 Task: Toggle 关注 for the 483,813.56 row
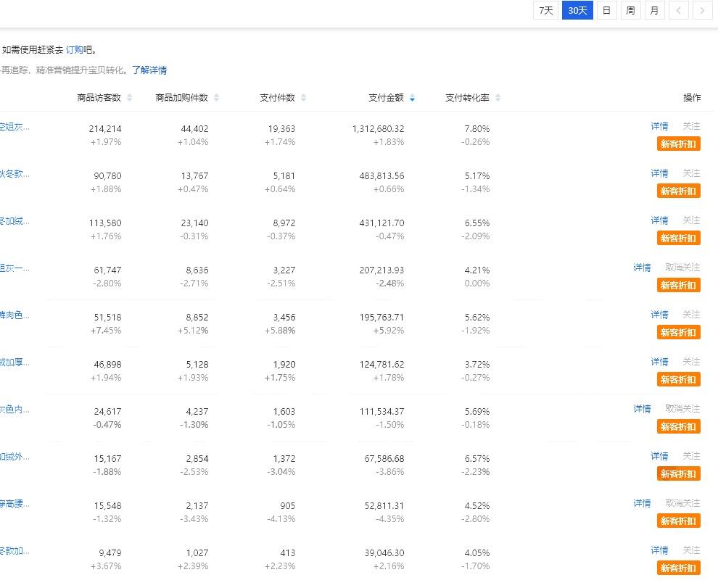click(x=691, y=173)
